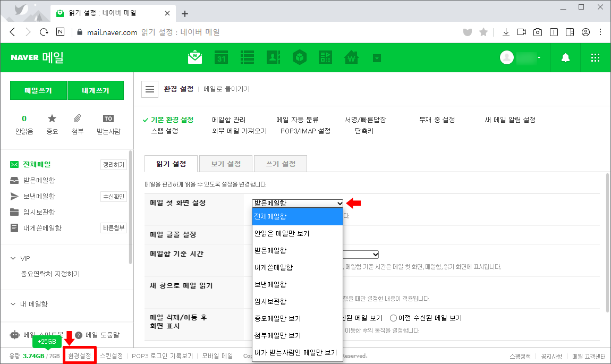Open 메일함 기준 시간 dropdown
Screen dimensions: 611x364
(361, 255)
